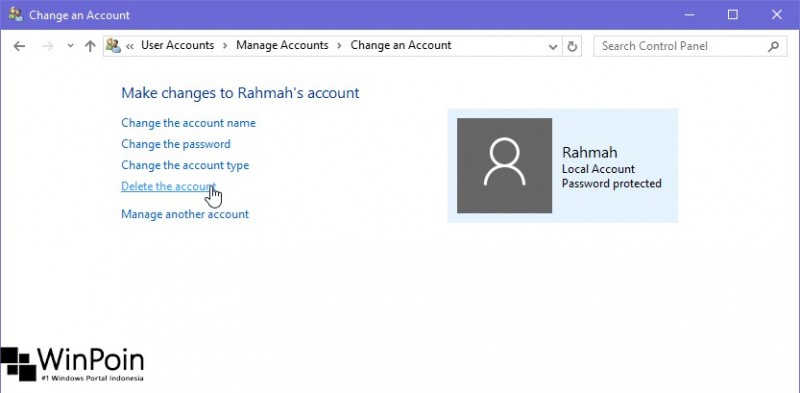Open User Accounts breadcrumb
The width and height of the screenshot is (800, 393).
point(178,45)
